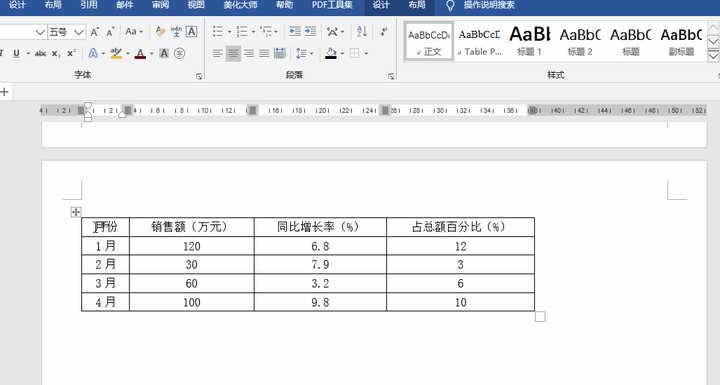The image size is (720, 385).
Task: Decrease paragraph indent
Action: (x=295, y=32)
